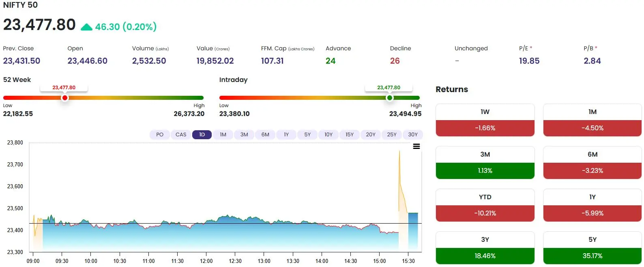Click Intraday Low value 23,380.10
Screen dimensions: 644x267
pyautogui.click(x=234, y=114)
